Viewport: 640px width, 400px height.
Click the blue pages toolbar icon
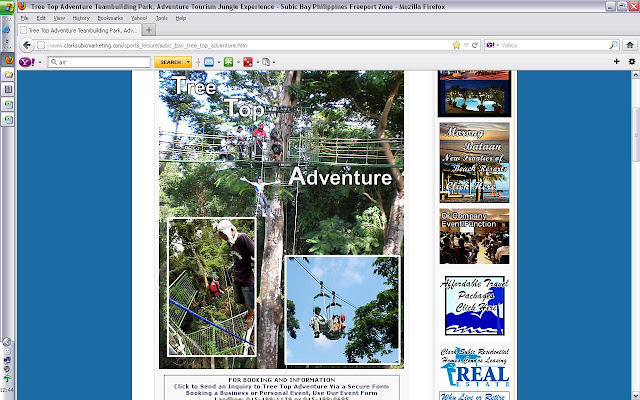(266, 62)
